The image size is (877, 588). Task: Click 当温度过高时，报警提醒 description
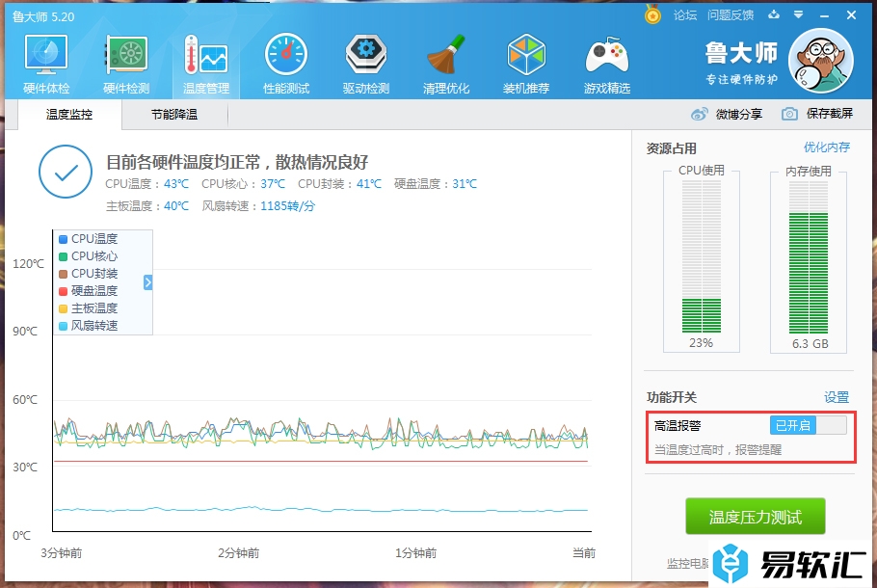(718, 450)
